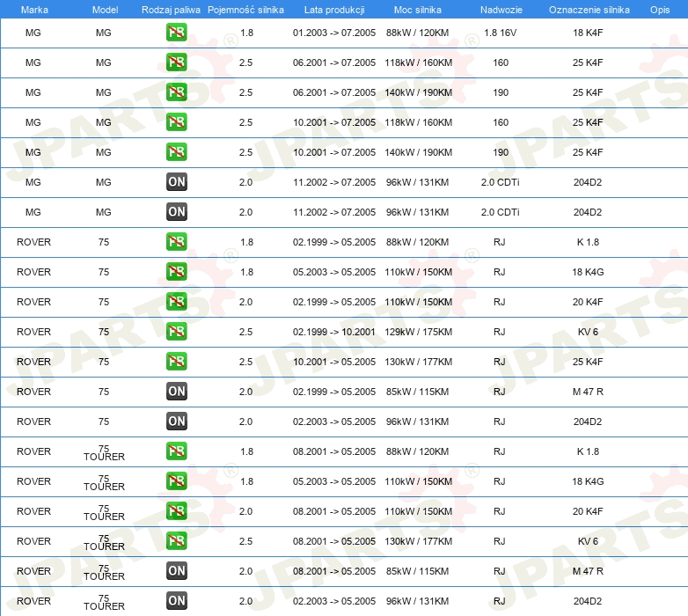Click the PB icon for 75 Tourer KV 6

pyautogui.click(x=176, y=540)
